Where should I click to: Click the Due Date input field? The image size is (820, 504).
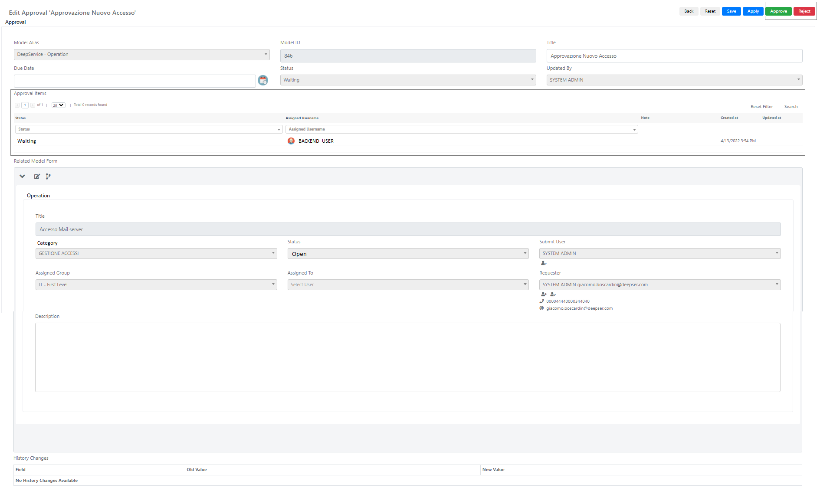click(x=135, y=81)
